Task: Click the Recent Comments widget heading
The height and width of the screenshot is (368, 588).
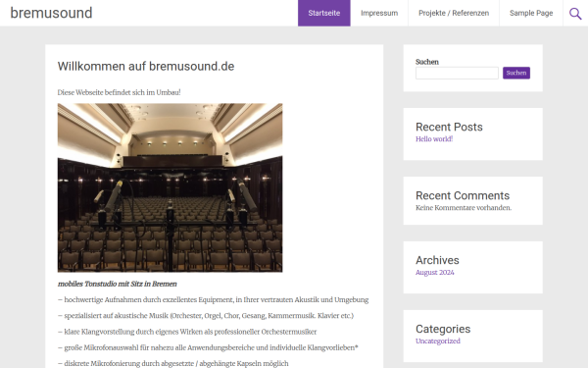Action: (x=463, y=195)
